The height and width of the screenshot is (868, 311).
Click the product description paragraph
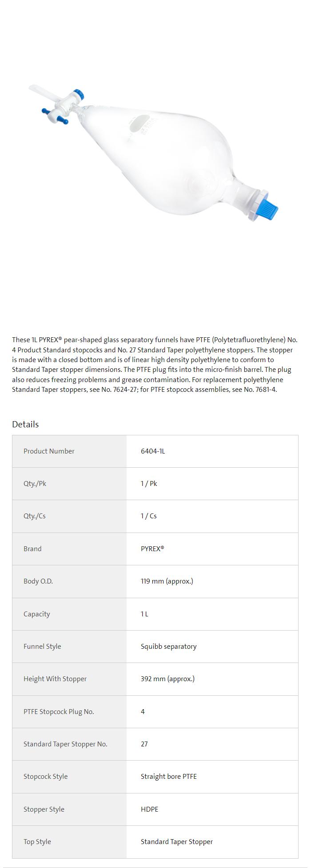155,365
